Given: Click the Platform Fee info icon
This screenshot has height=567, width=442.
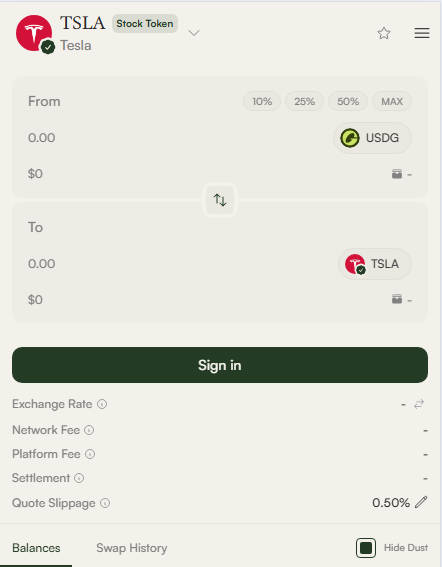Looking at the screenshot, I should coord(90,454).
